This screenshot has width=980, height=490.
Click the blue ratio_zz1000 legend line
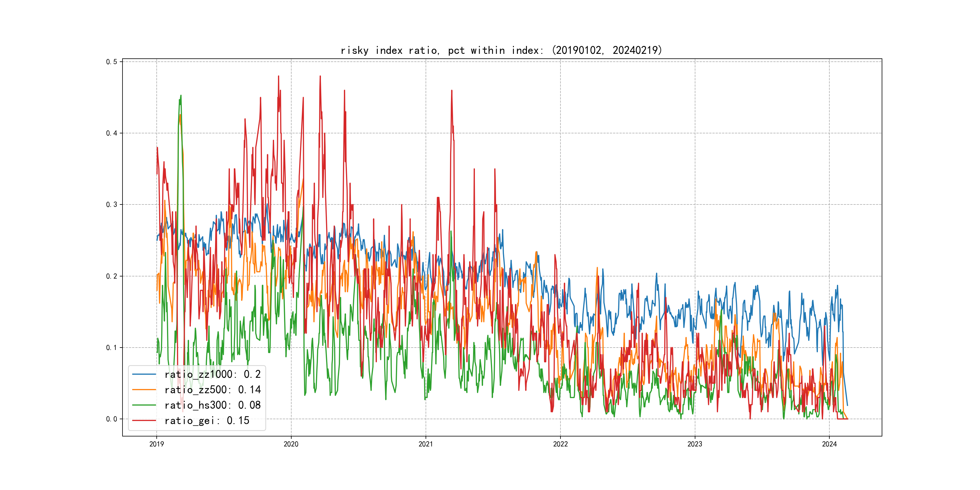144,374
